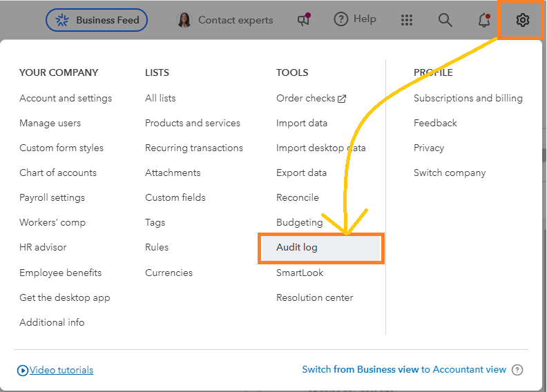Click the megaphone announcements icon
Viewport: 547px width, 392px height.
click(304, 20)
